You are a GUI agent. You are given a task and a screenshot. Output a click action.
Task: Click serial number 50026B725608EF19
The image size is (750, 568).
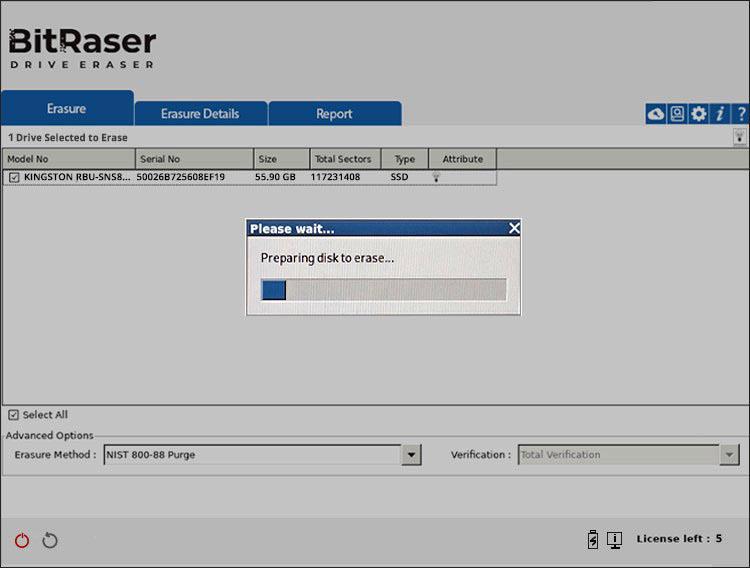click(181, 177)
